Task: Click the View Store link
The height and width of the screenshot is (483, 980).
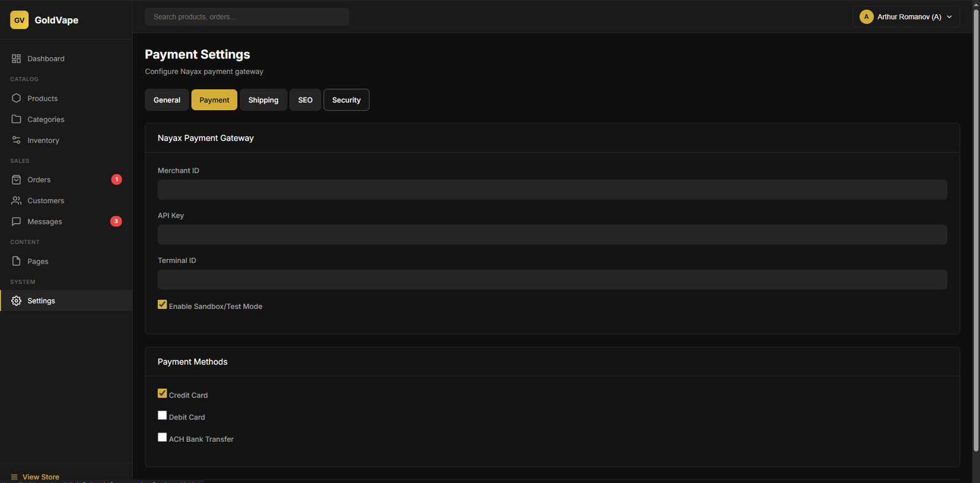Action: click(x=40, y=476)
